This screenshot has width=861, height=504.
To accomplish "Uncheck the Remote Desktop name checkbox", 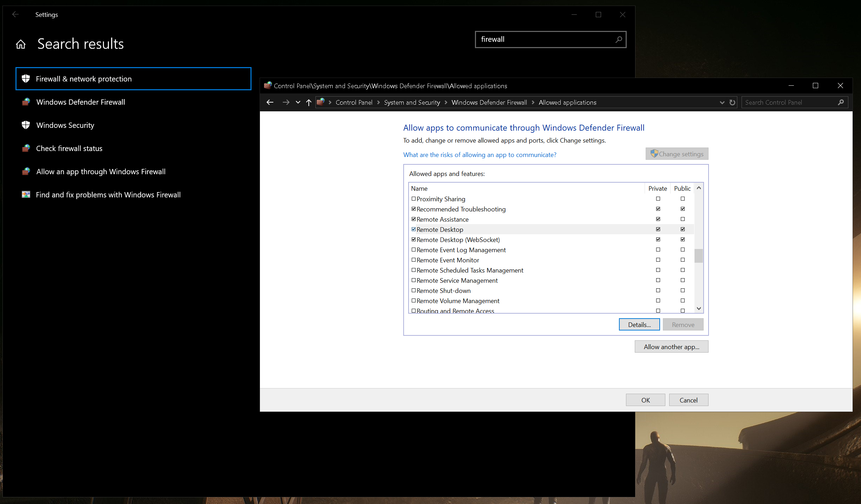I will pyautogui.click(x=413, y=229).
